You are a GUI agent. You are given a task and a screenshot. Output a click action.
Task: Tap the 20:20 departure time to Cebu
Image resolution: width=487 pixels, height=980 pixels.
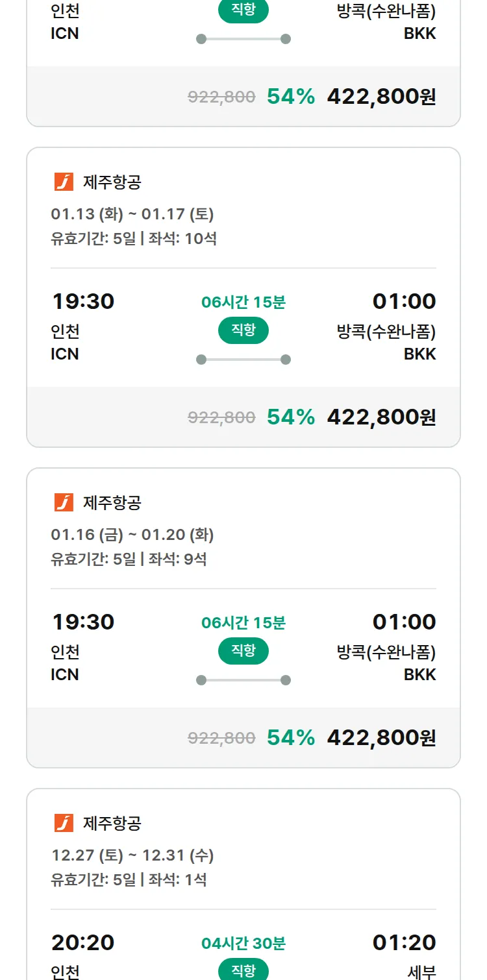[x=83, y=942]
